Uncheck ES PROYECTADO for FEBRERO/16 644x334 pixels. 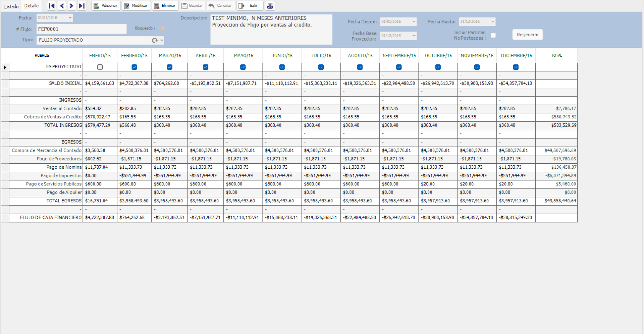coord(134,67)
